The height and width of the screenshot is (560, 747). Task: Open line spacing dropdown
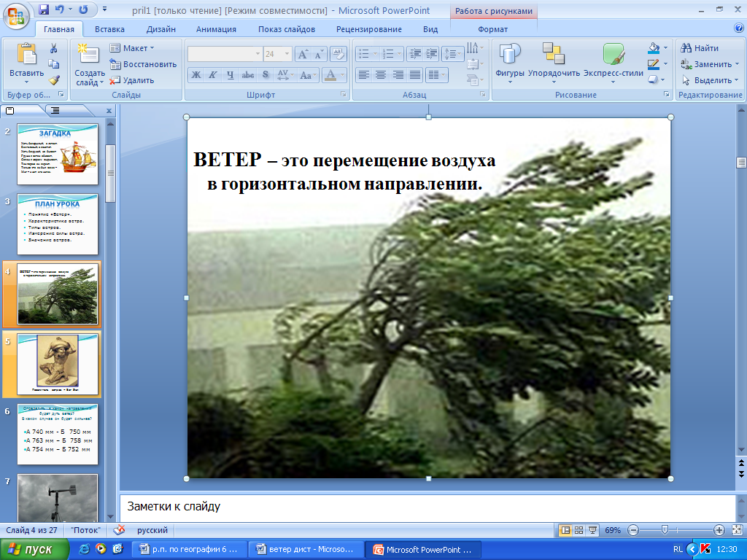(452, 54)
